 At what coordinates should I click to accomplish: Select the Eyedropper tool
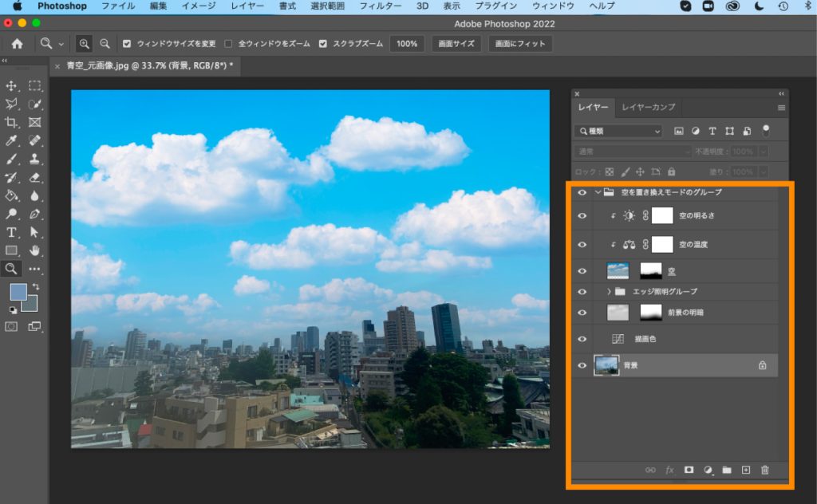tap(12, 140)
